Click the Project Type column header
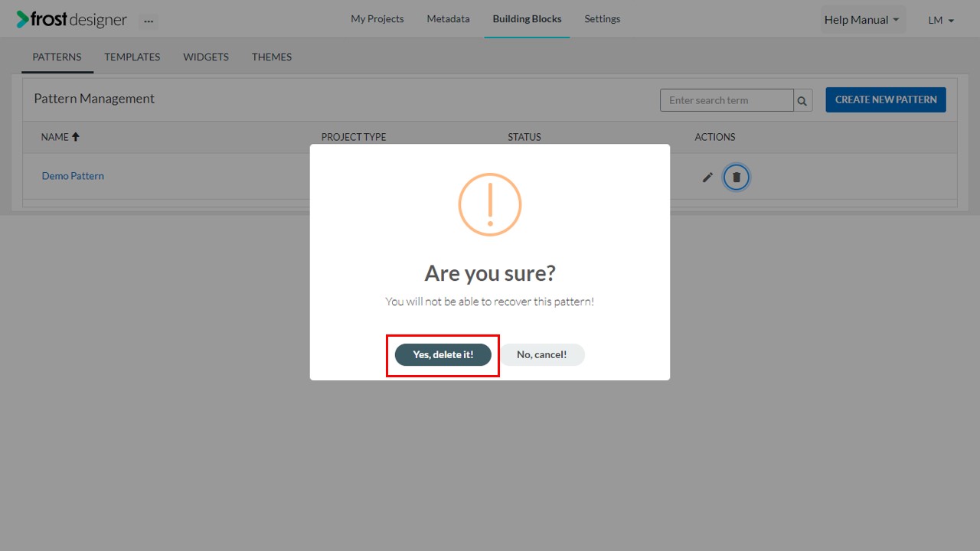 coord(354,137)
